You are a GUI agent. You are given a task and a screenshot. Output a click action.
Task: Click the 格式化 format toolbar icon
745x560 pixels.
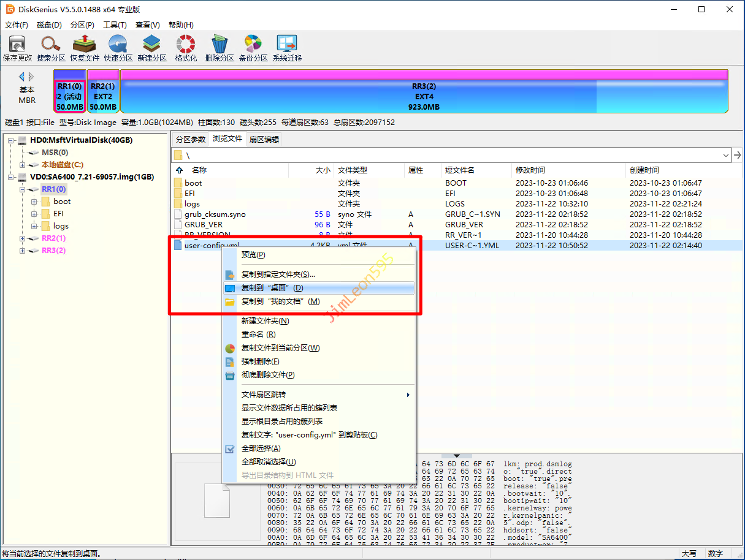pyautogui.click(x=185, y=48)
